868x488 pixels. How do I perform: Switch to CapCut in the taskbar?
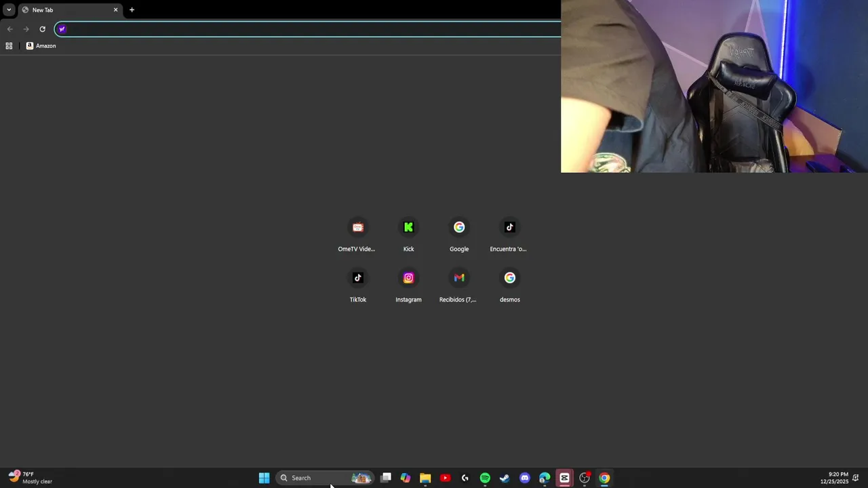(x=564, y=478)
